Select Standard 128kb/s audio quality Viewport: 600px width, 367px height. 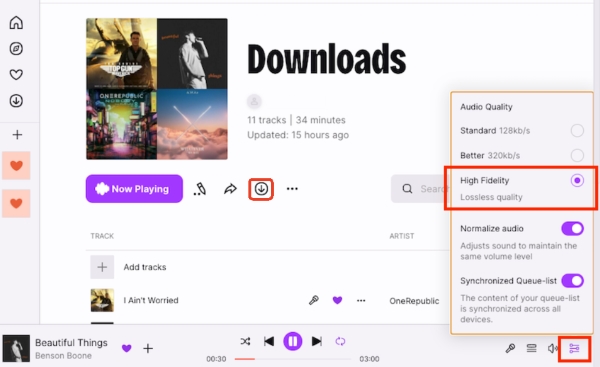[x=577, y=130]
